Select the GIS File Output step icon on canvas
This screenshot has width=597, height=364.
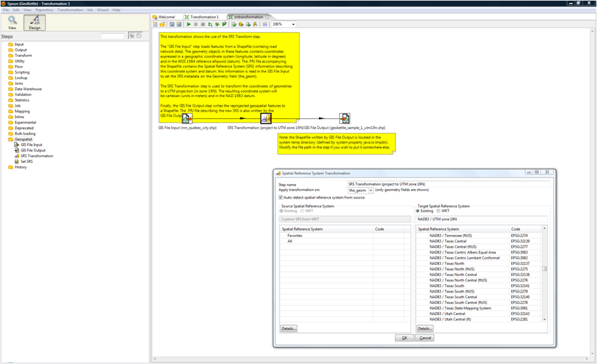(x=345, y=118)
